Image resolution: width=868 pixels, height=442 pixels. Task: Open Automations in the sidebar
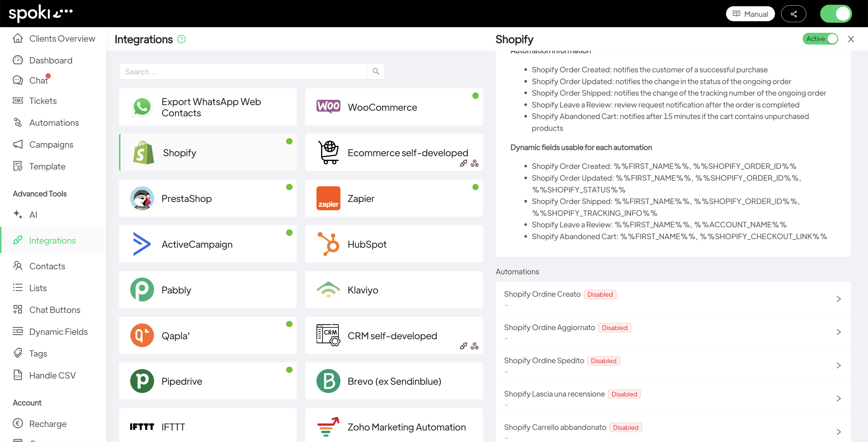click(54, 123)
